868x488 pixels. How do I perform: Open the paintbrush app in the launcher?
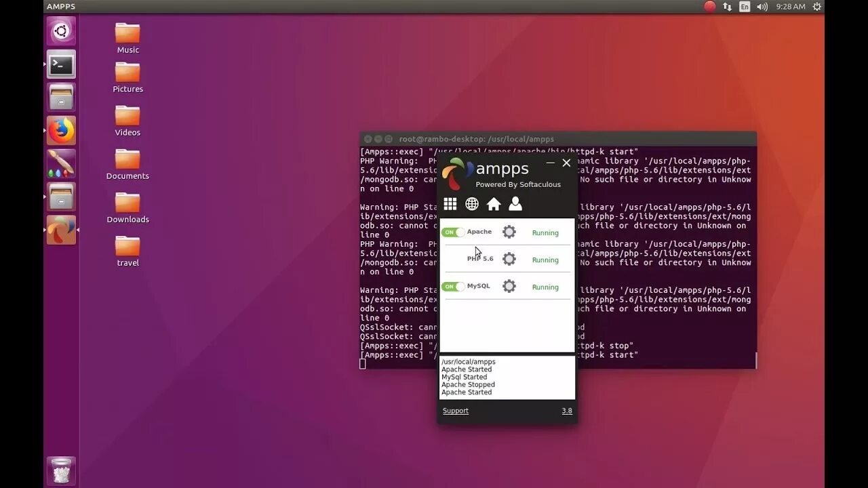61,163
